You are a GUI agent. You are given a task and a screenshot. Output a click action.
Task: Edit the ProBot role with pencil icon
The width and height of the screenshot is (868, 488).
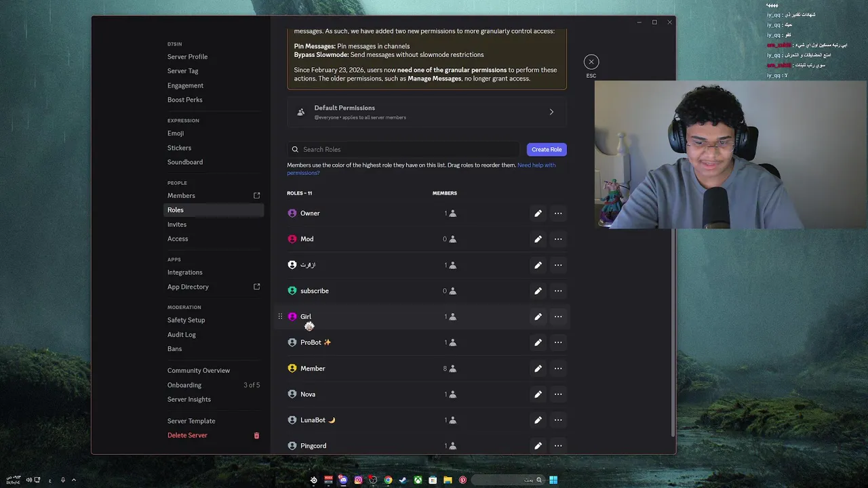538,342
